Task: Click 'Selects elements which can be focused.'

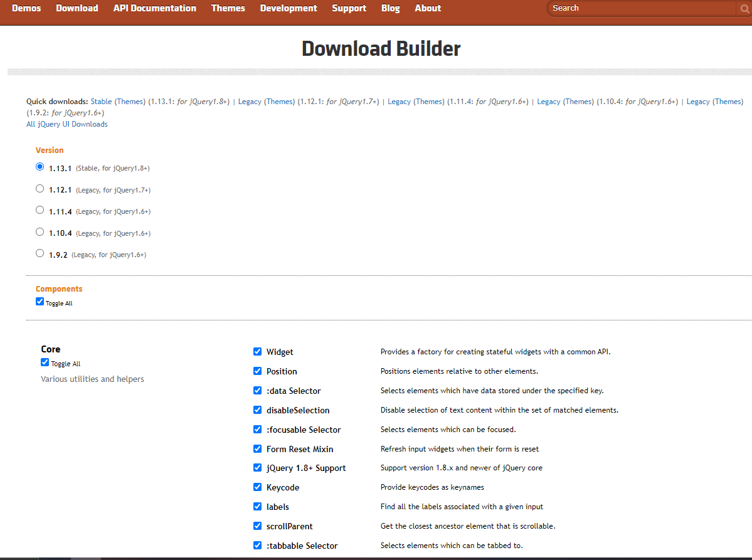Action: 448,429
